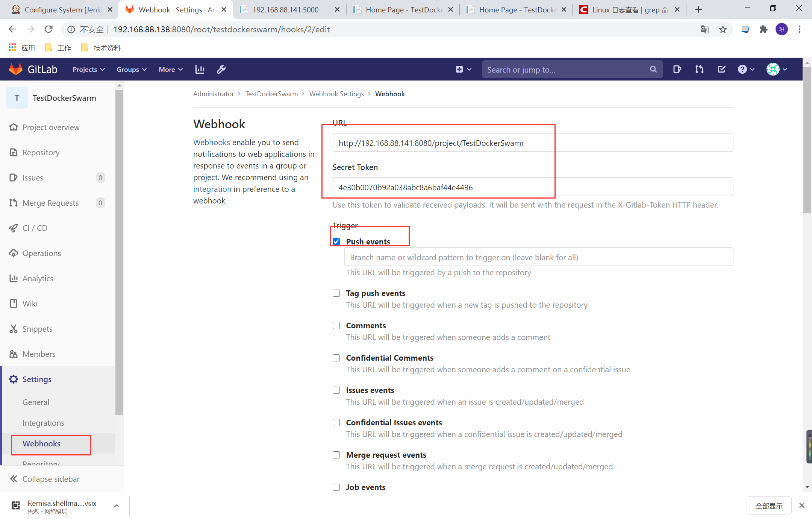The image size is (812, 519).
Task: Click the sidebar vertical scrollbar
Action: tap(120, 252)
